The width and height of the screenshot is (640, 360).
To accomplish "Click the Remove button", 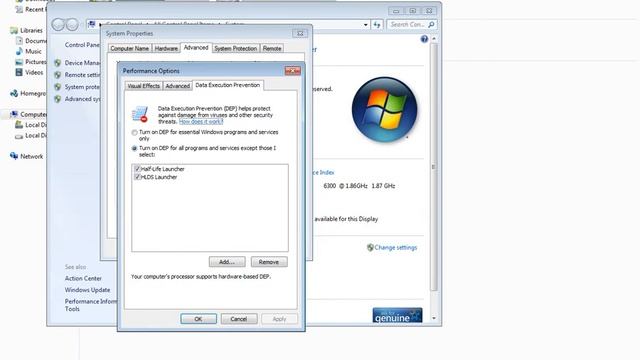I will coord(269,262).
